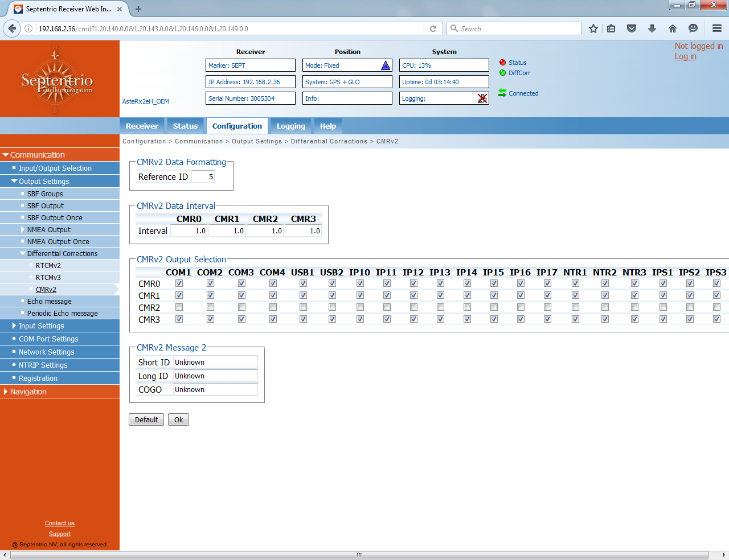Click the Log in link
Viewport: 729px width, 560px height.
click(685, 56)
